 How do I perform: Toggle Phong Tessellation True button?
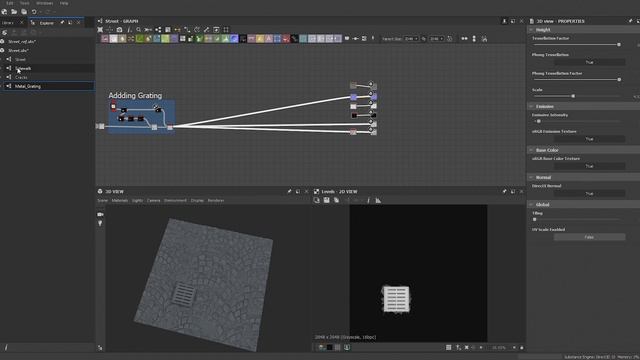click(589, 62)
